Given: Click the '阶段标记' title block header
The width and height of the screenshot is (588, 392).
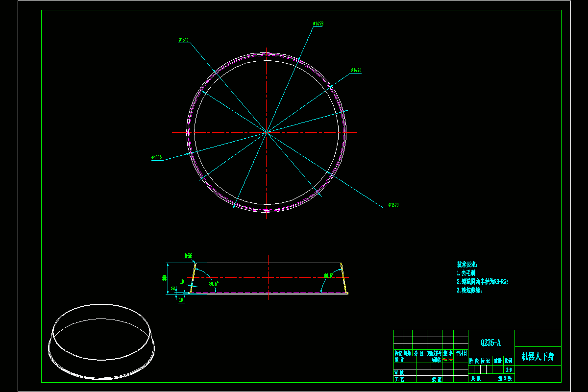Looking at the screenshot, I should (x=480, y=361).
